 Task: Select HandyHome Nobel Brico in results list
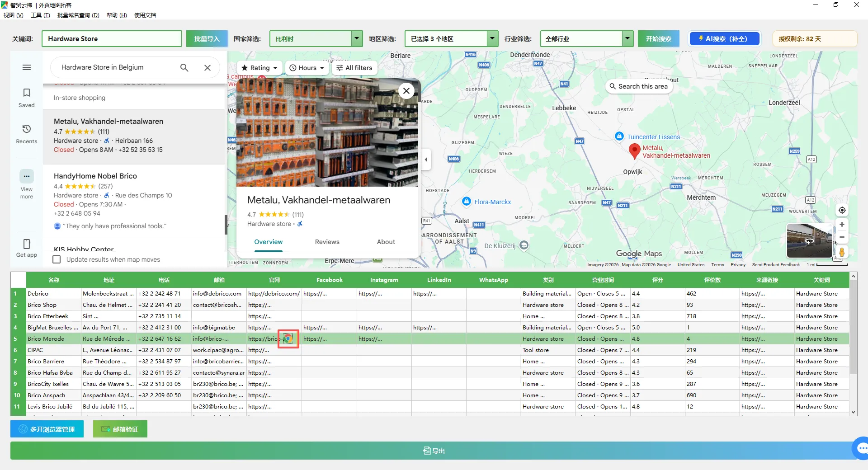pos(134,201)
